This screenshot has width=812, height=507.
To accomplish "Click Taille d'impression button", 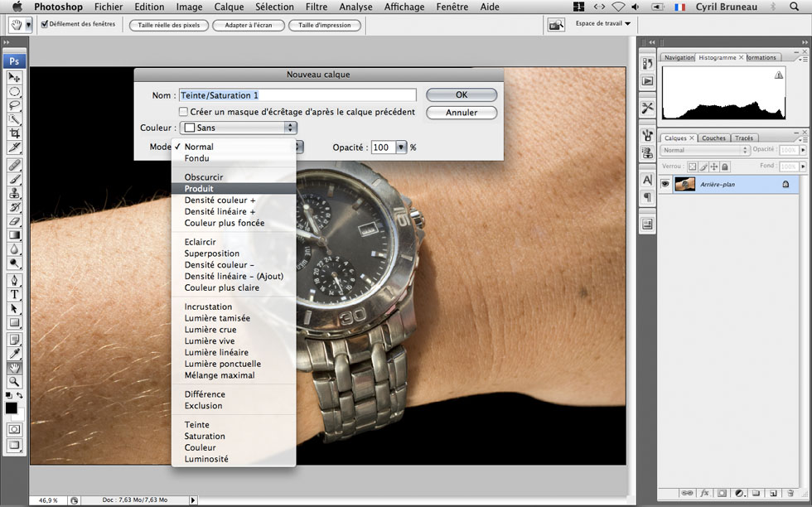I will click(x=325, y=25).
